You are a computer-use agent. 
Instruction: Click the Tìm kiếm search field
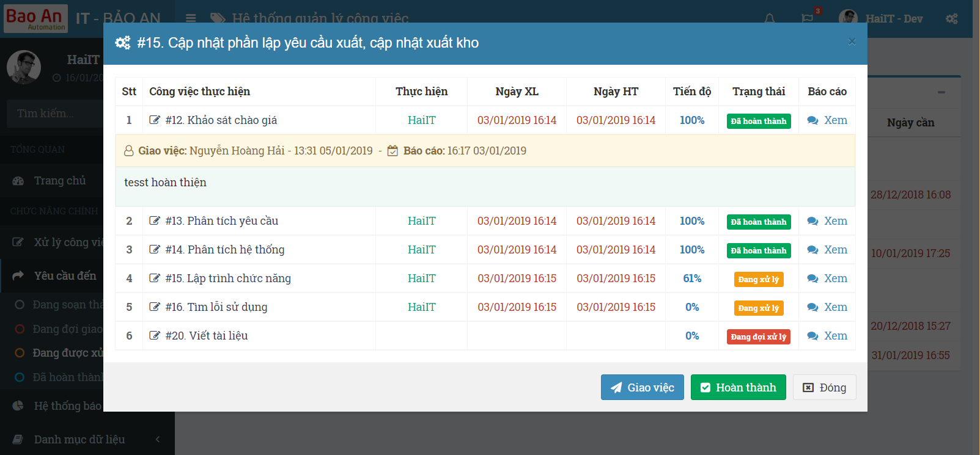click(55, 114)
